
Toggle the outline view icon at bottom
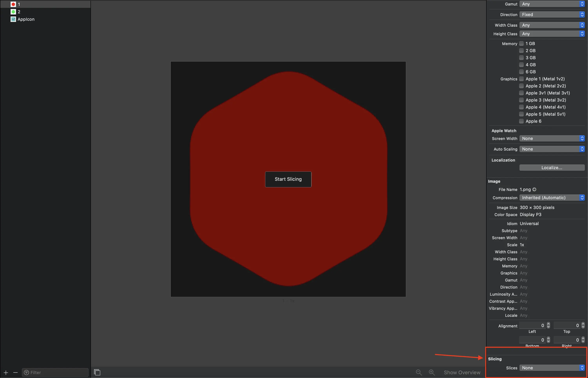pos(97,372)
